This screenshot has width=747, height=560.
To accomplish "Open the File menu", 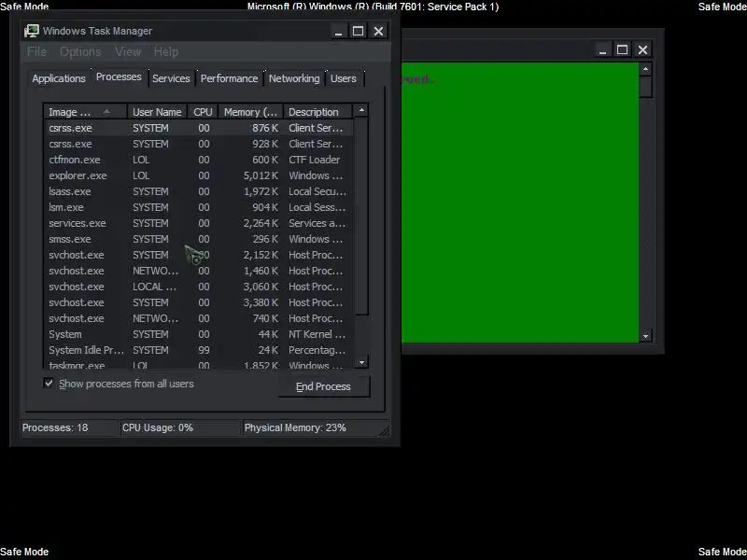I will click(36, 51).
